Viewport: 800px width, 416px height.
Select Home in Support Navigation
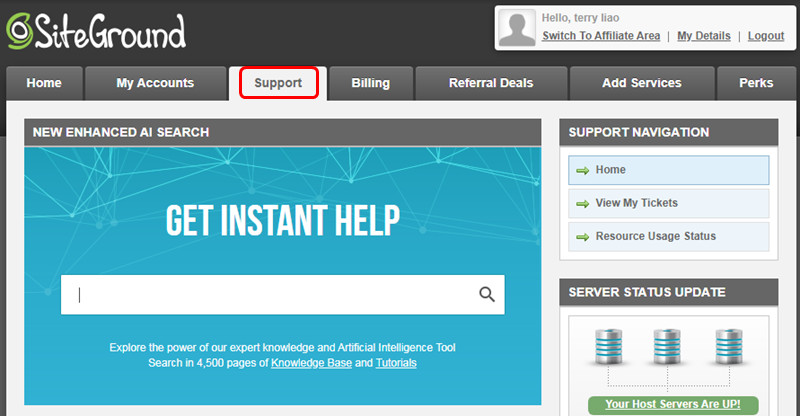point(668,170)
